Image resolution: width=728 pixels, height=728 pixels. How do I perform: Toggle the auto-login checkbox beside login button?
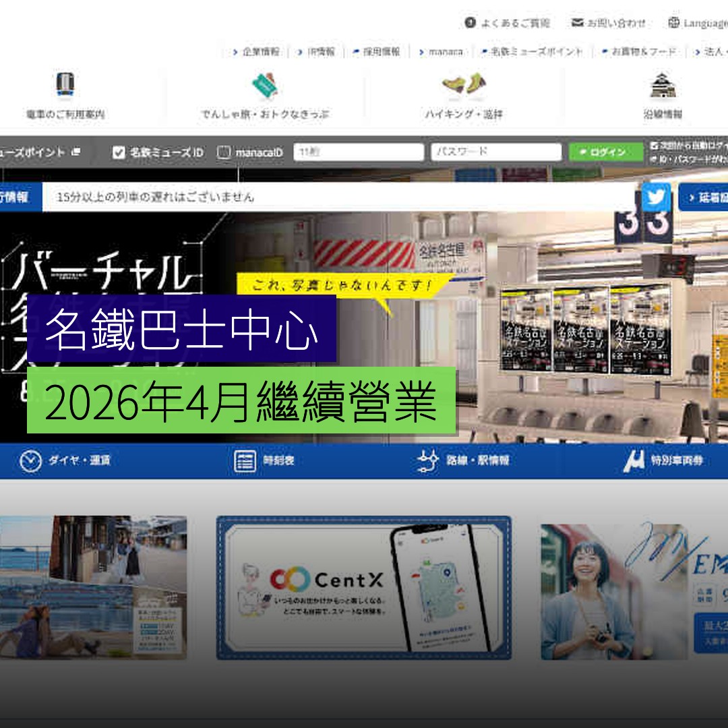654,146
